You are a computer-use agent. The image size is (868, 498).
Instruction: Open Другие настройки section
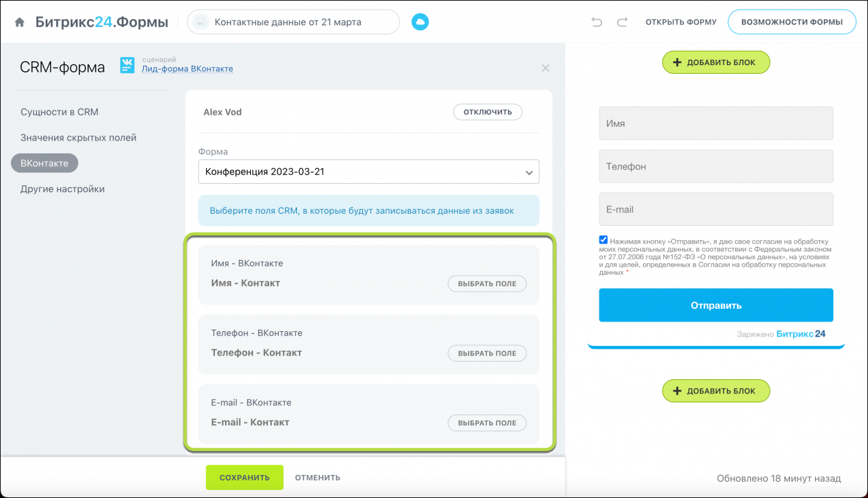pyautogui.click(x=62, y=189)
